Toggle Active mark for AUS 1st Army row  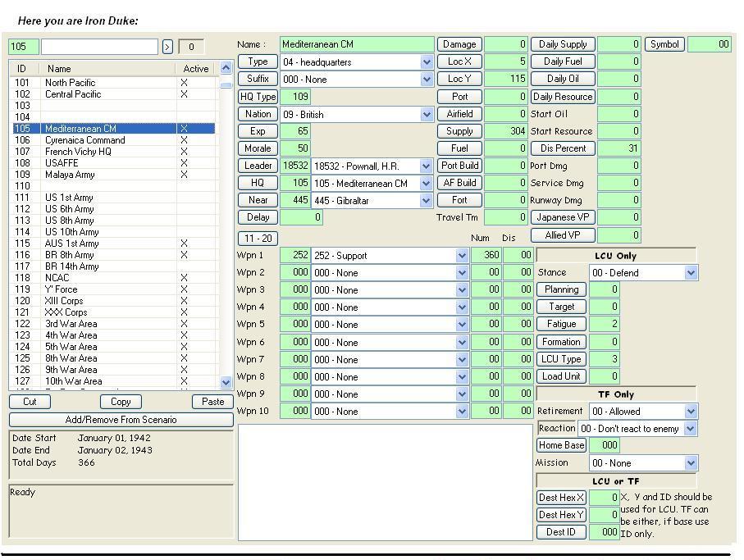(184, 244)
